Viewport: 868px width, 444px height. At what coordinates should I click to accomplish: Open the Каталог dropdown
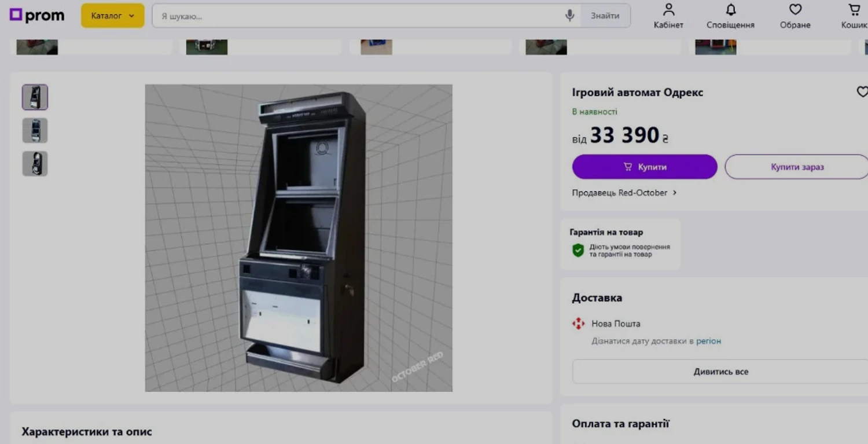point(112,16)
